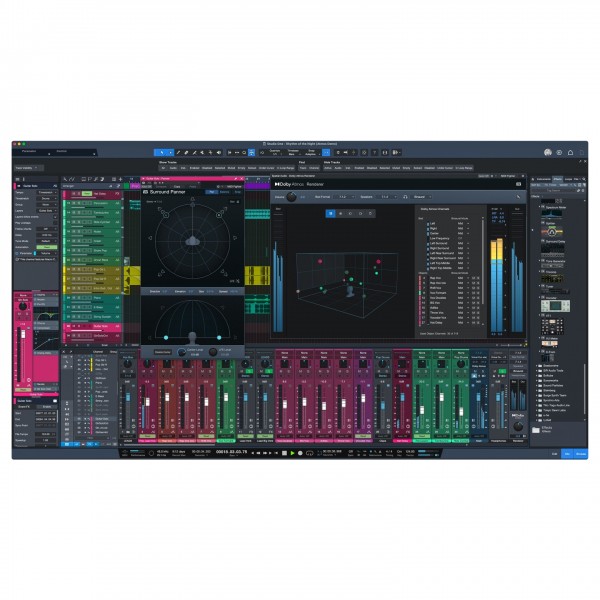
Task: Click the Stop button in transport
Action: [x=284, y=453]
